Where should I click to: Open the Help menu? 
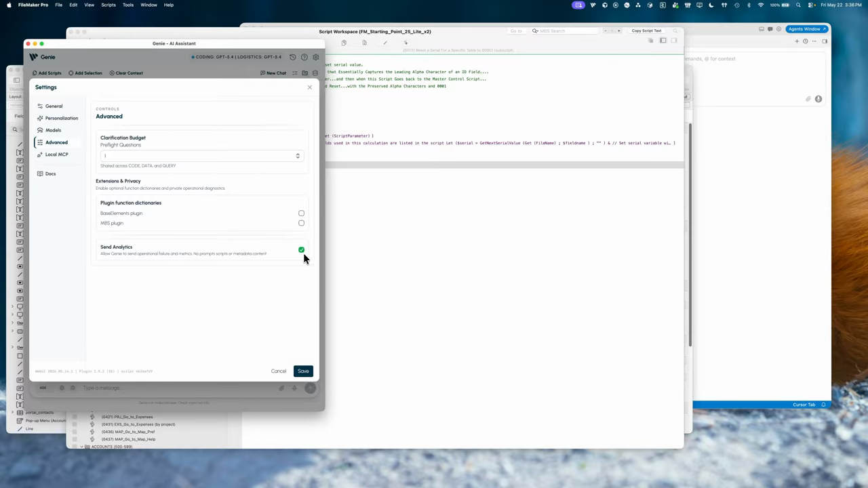pyautogui.click(x=169, y=5)
